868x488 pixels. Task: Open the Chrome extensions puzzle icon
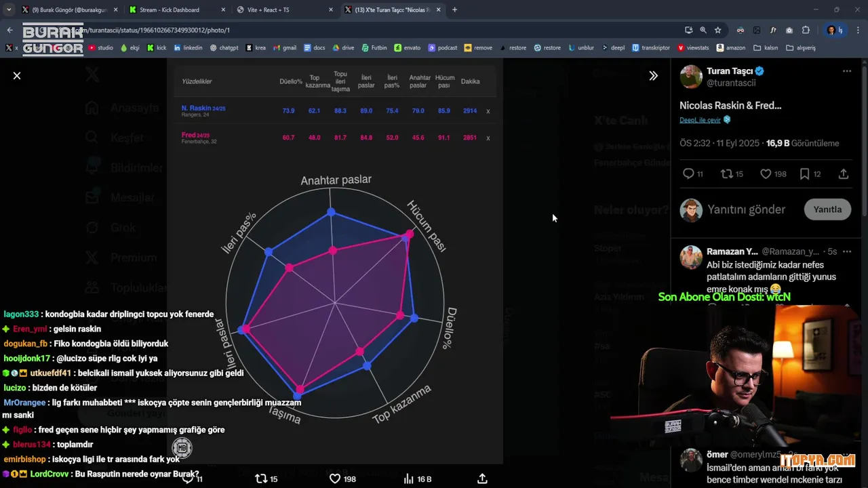click(x=806, y=30)
